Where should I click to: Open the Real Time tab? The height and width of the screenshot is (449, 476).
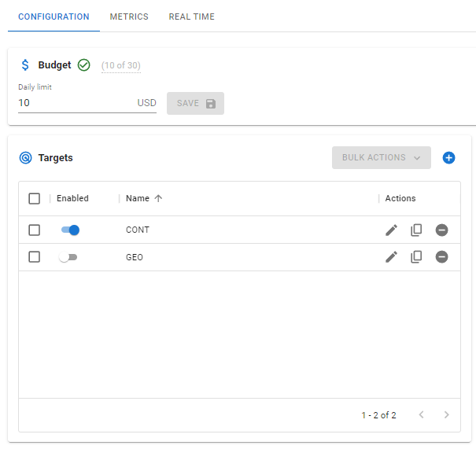(191, 17)
